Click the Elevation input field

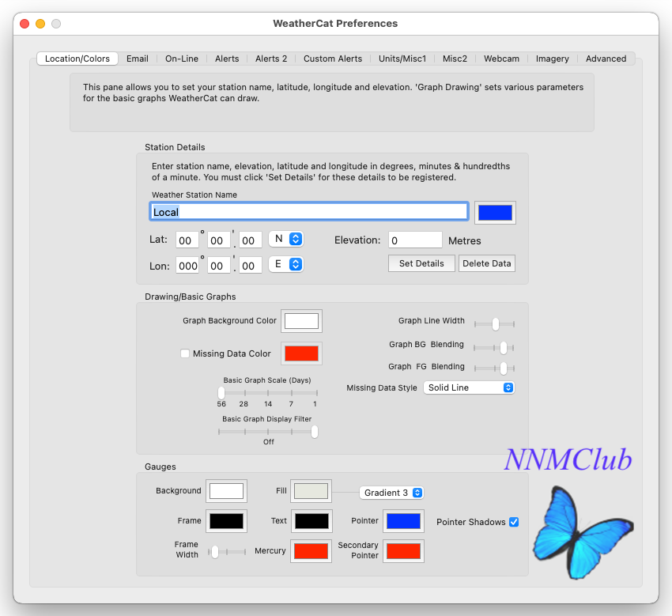coord(415,240)
